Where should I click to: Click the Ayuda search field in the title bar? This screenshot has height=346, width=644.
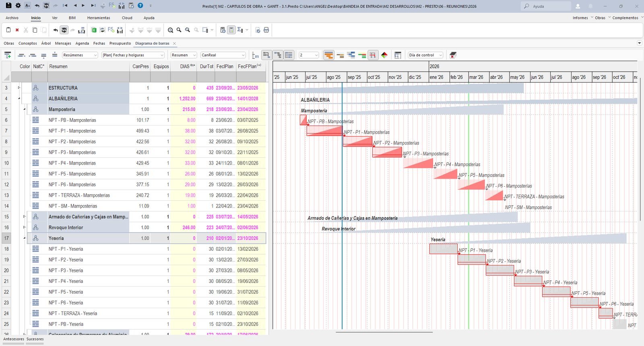(546, 6)
